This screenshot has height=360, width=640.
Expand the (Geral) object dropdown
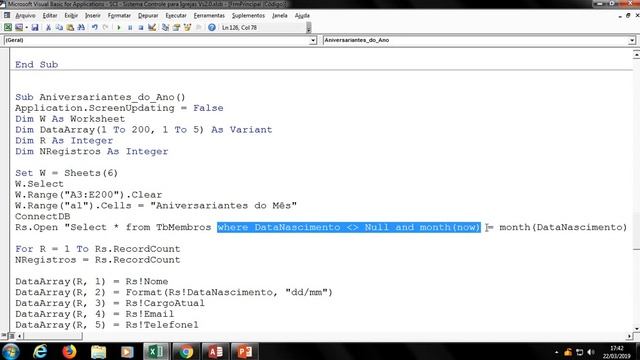[313, 40]
